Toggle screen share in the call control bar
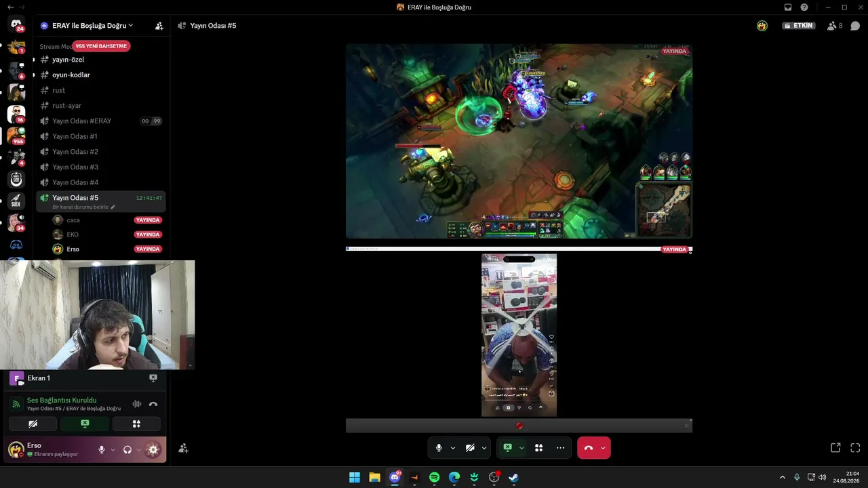Image resolution: width=868 pixels, height=488 pixels. (x=507, y=448)
